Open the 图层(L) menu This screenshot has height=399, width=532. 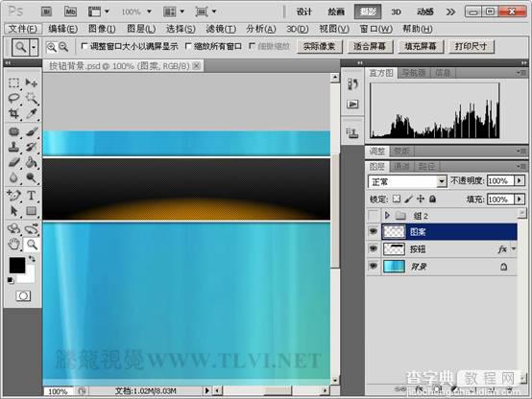(x=141, y=29)
